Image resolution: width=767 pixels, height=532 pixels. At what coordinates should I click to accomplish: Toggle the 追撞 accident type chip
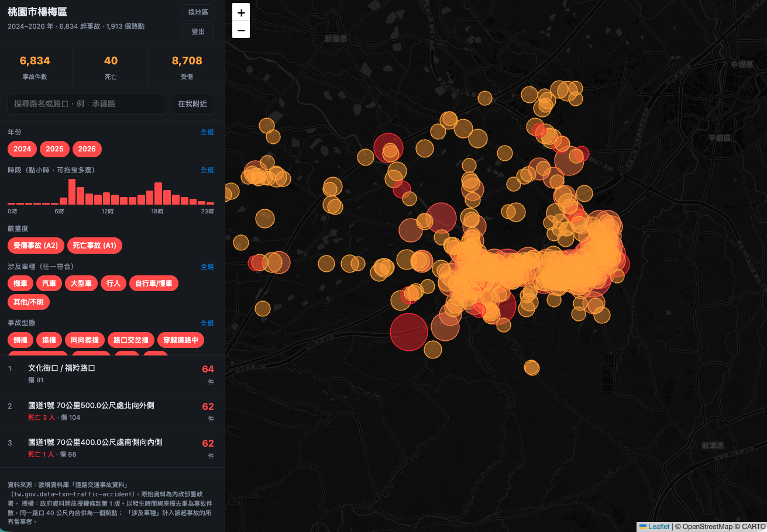coord(49,340)
